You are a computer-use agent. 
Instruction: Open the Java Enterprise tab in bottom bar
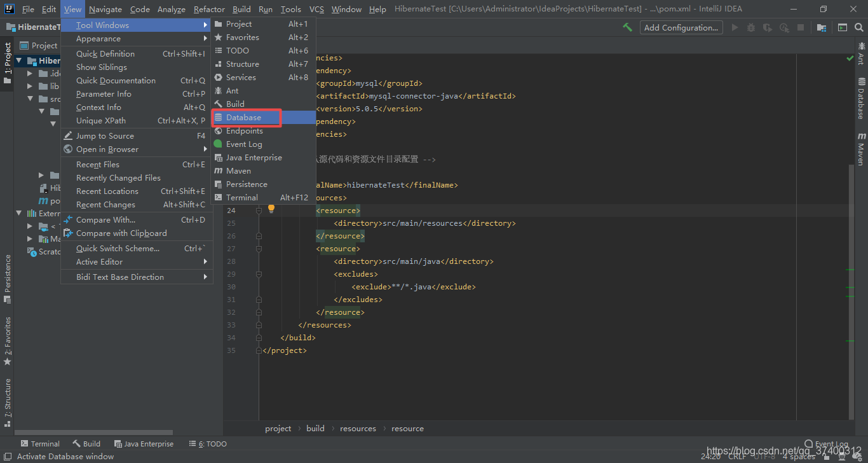[x=144, y=444]
